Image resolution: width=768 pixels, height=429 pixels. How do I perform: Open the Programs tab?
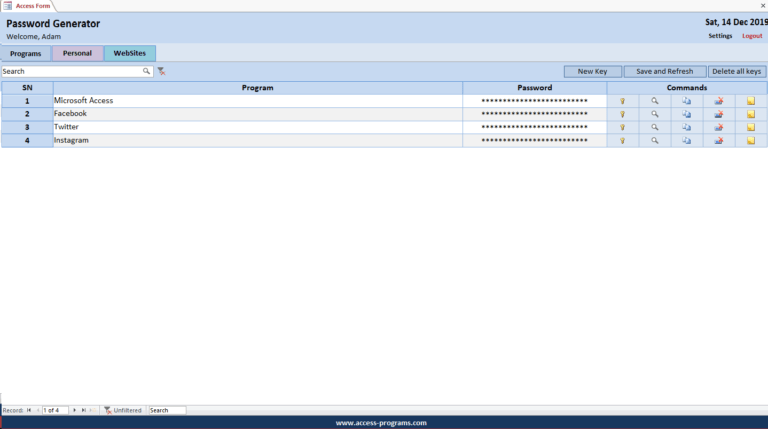click(x=25, y=53)
